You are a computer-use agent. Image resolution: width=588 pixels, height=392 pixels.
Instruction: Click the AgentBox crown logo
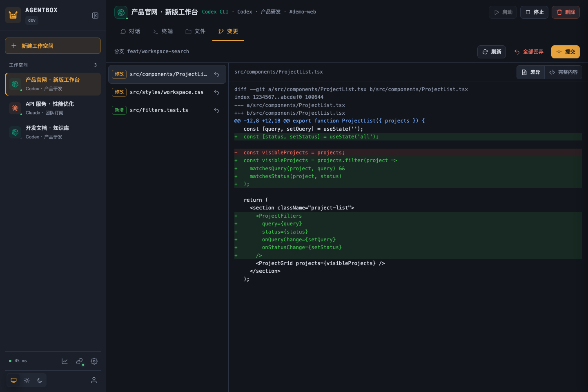tap(13, 15)
